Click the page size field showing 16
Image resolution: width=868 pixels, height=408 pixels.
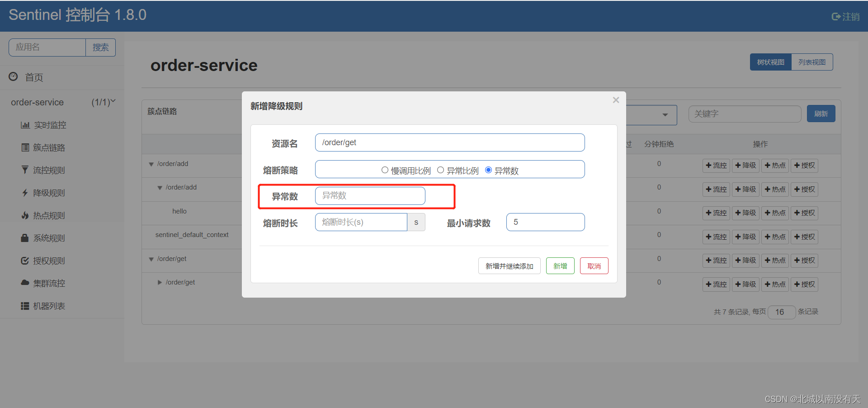coord(782,312)
